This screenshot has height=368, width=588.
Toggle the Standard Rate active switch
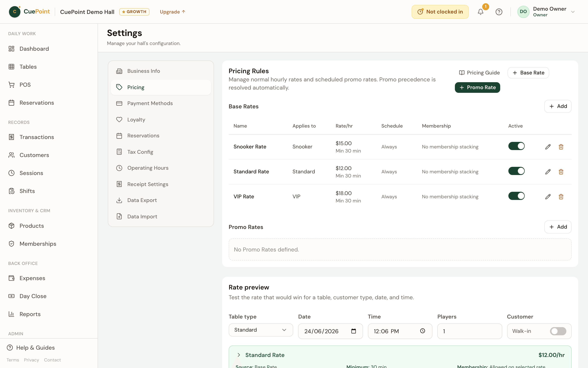(516, 171)
